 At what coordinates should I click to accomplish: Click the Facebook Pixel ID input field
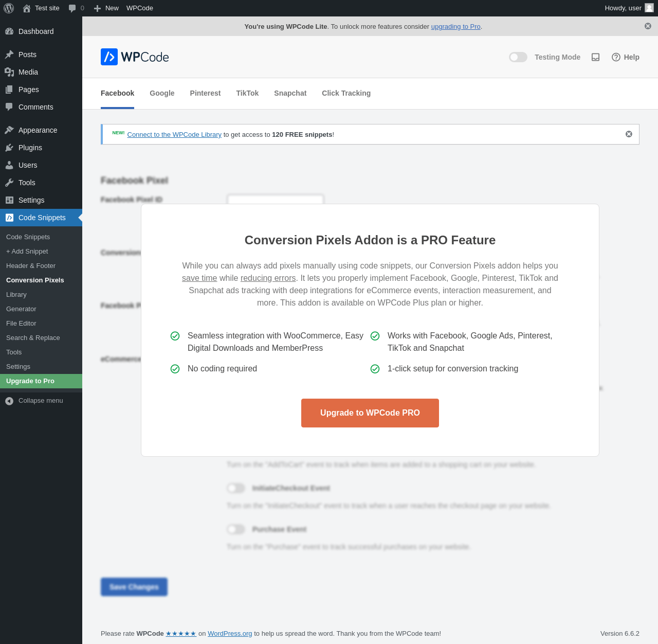pos(276,199)
